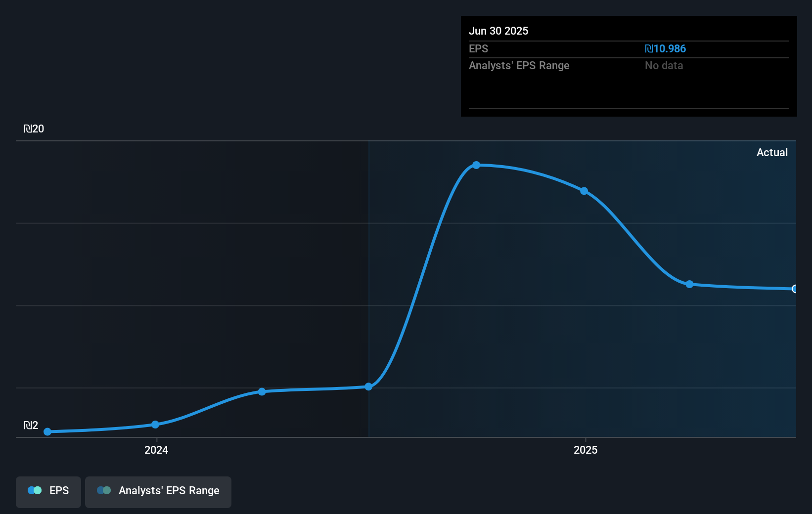Image resolution: width=812 pixels, height=514 pixels.
Task: Click the ₪2 y-axis label
Action: pos(31,425)
